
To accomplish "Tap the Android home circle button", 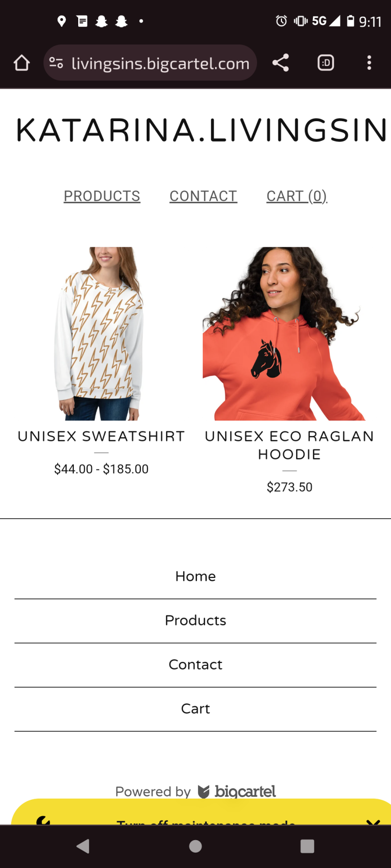I will tap(195, 846).
